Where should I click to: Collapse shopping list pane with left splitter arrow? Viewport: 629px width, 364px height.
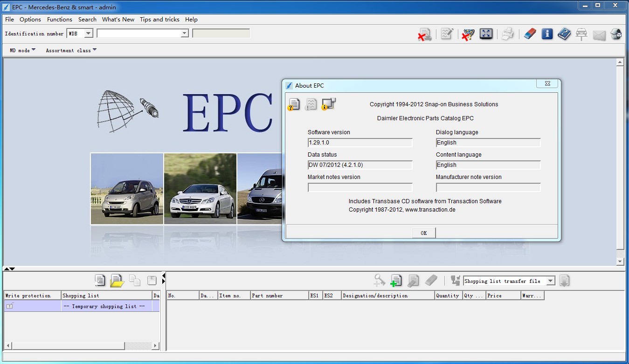click(x=164, y=275)
